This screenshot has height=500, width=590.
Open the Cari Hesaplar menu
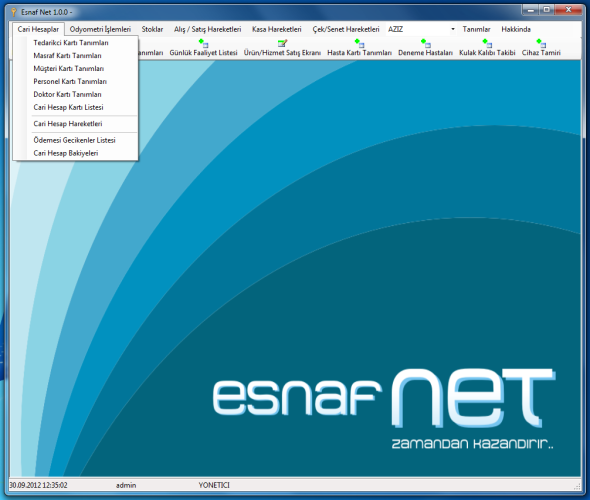coord(38,29)
